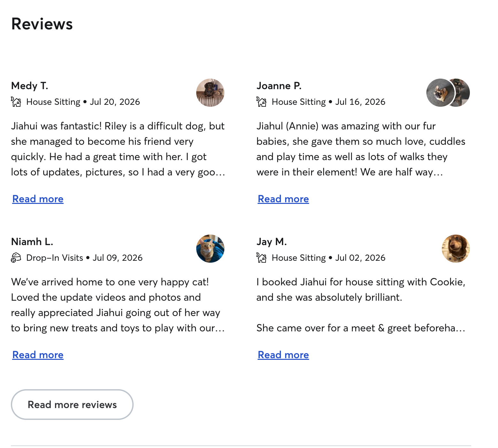Screen dimensions: 498x448
Task: Open Medy T.'s dachshund pet photo
Action: (x=210, y=93)
